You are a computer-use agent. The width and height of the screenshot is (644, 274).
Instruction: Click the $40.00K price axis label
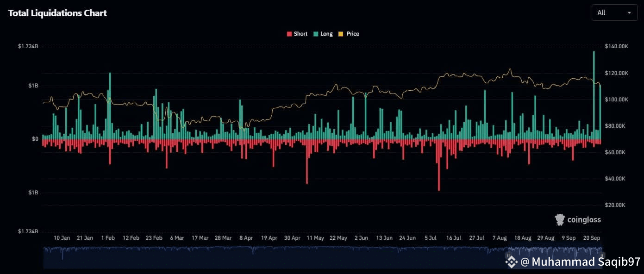point(615,179)
